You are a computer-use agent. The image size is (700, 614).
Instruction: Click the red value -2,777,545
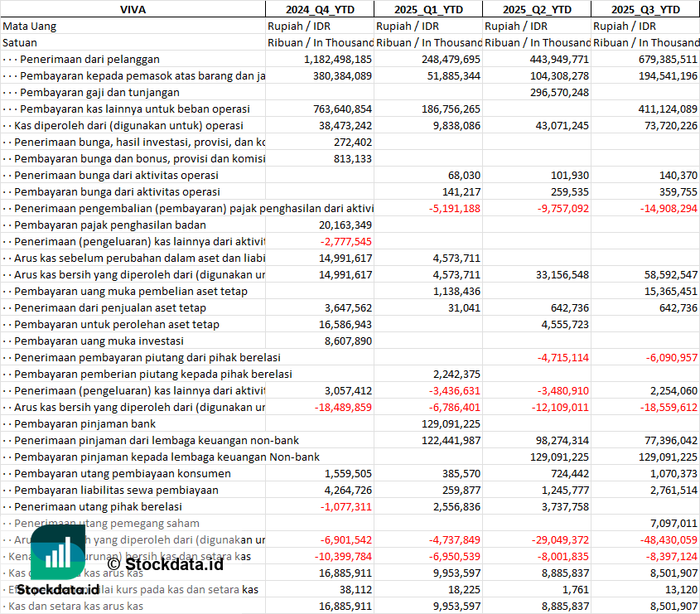click(346, 242)
